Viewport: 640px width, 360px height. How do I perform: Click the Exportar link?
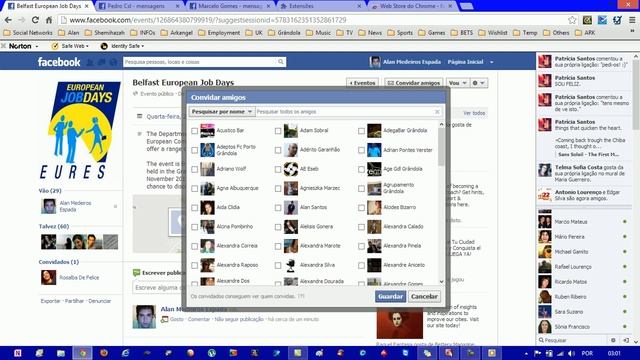tap(51, 301)
